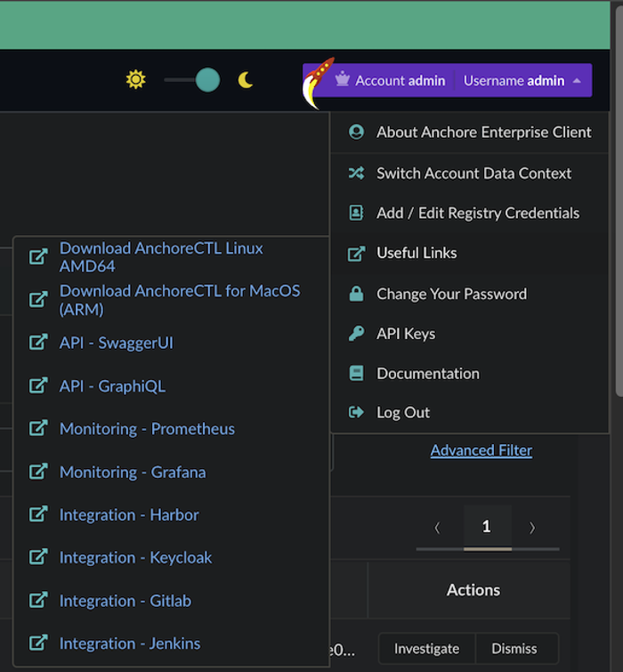The width and height of the screenshot is (623, 672).
Task: Open Download AnchoreCTL Linux AMD64 link
Action: 161,257
